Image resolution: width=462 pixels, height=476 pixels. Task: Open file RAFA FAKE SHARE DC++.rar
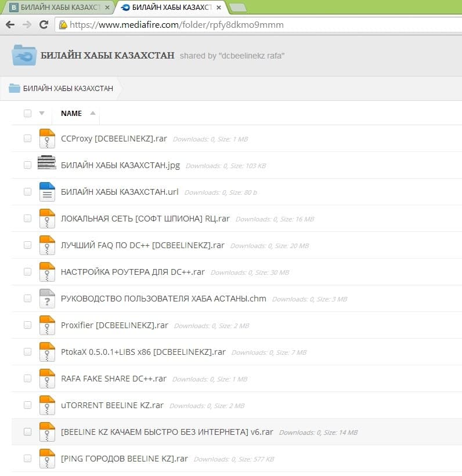tap(114, 379)
